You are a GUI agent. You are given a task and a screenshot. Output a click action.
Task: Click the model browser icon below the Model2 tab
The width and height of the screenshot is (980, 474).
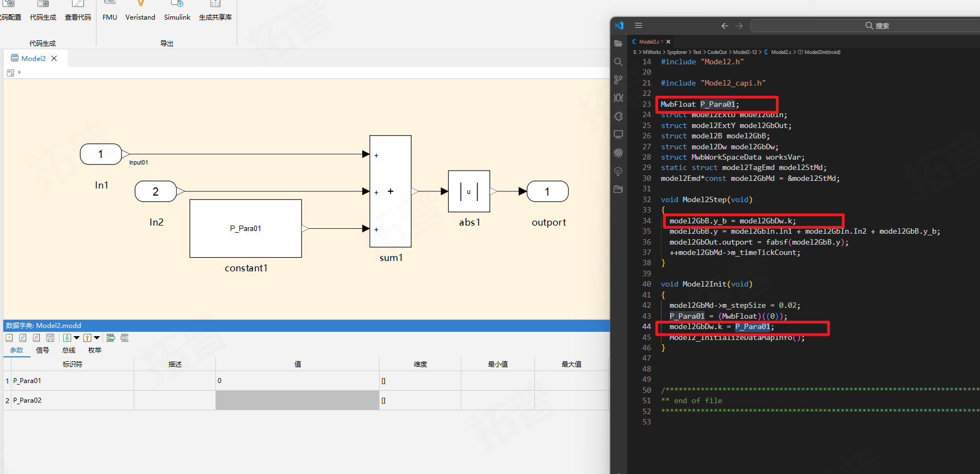point(10,72)
